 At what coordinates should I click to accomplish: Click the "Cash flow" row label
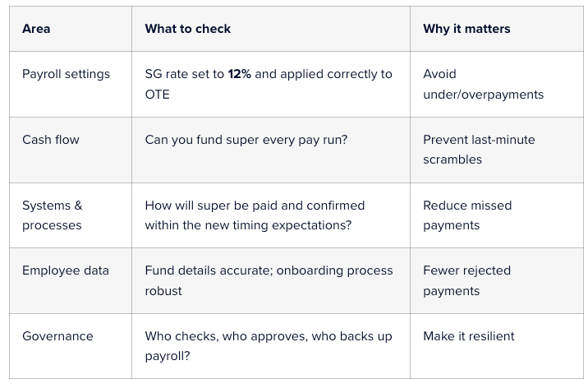pyautogui.click(x=51, y=140)
